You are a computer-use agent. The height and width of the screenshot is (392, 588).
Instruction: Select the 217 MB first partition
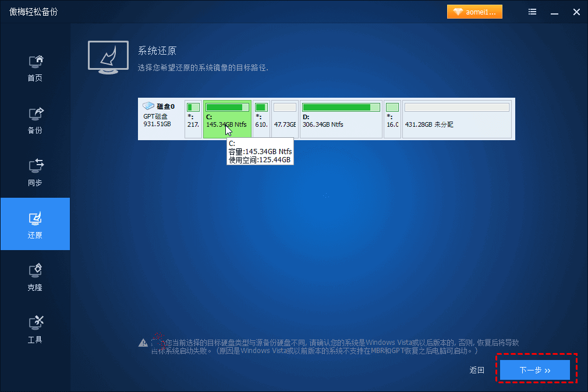click(193, 119)
